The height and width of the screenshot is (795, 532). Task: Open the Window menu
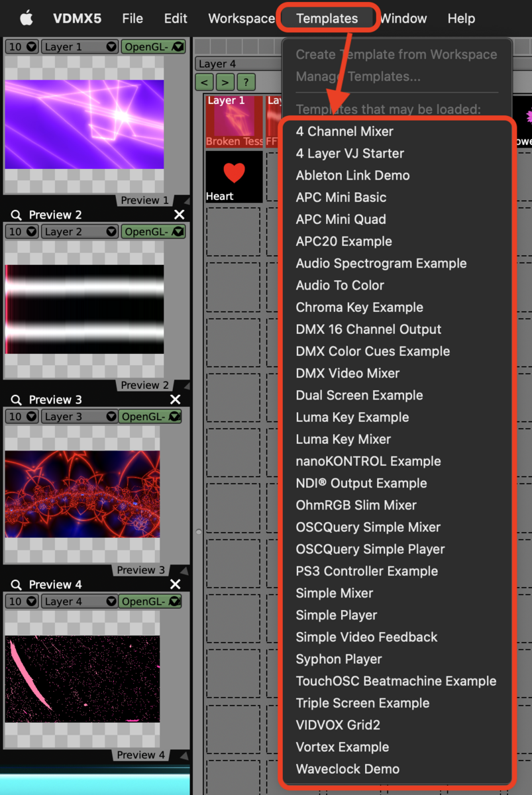pyautogui.click(x=403, y=19)
